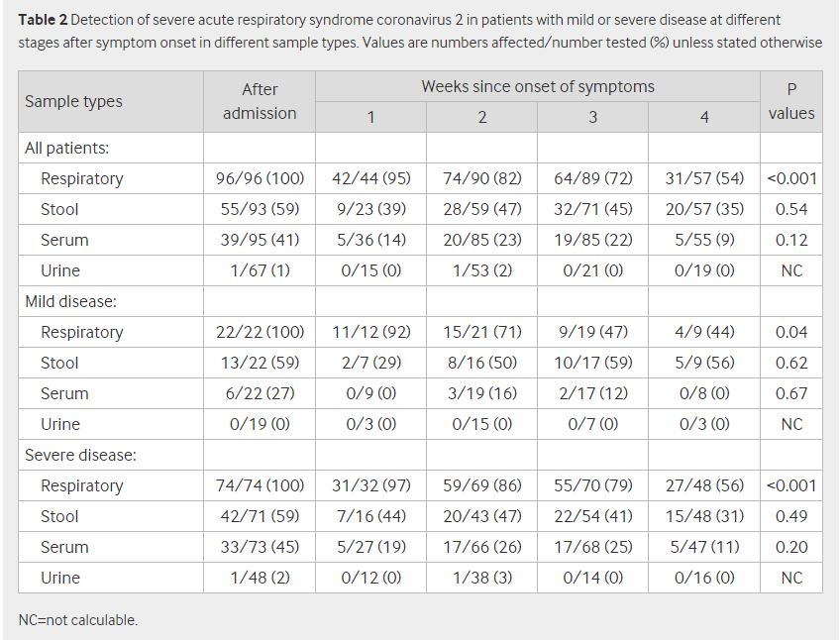This screenshot has width=840, height=640.
Task: Click the 96/96 (100) respiratory cell
Action: click(260, 178)
